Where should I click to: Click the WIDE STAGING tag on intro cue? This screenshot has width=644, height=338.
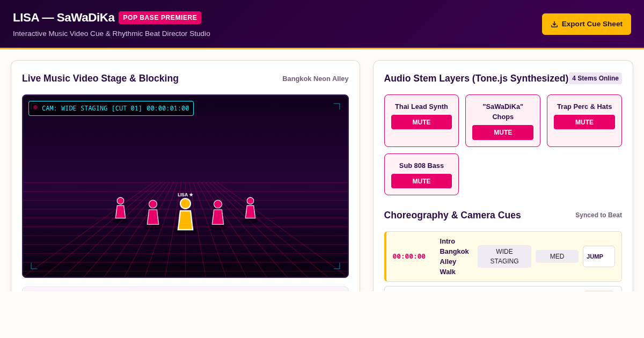click(x=504, y=256)
